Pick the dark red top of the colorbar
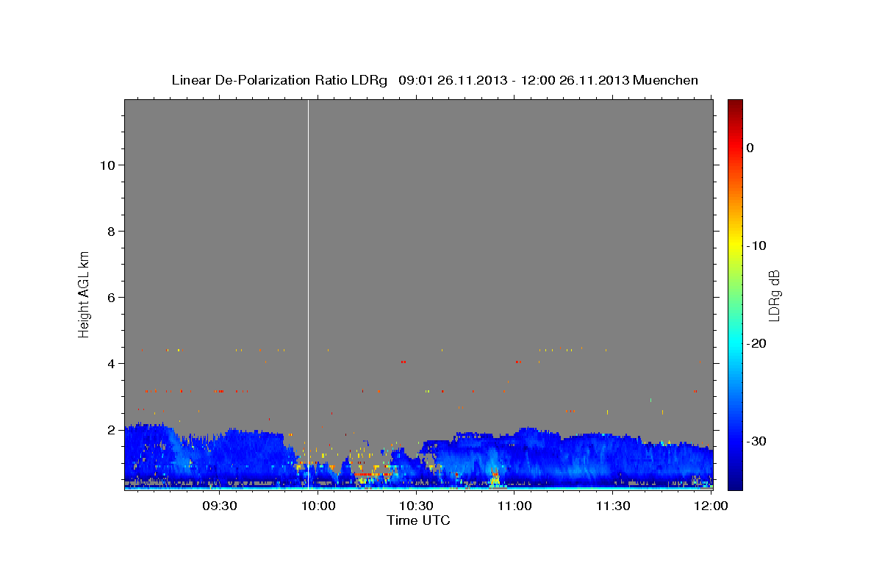Viewport: 882px width, 588px height. (x=735, y=107)
